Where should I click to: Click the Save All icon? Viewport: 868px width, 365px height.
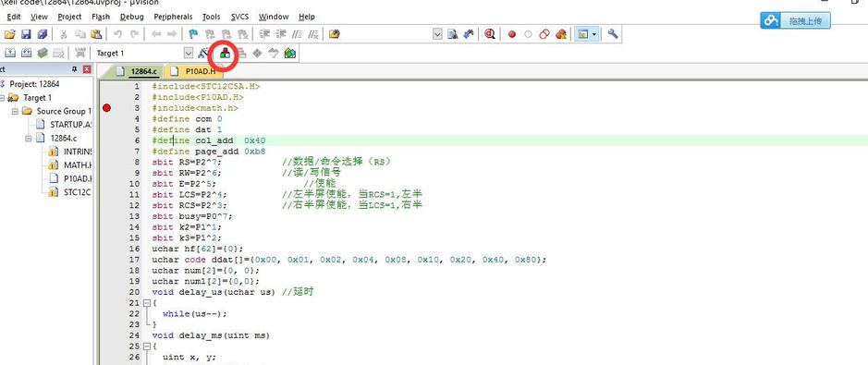point(43,34)
